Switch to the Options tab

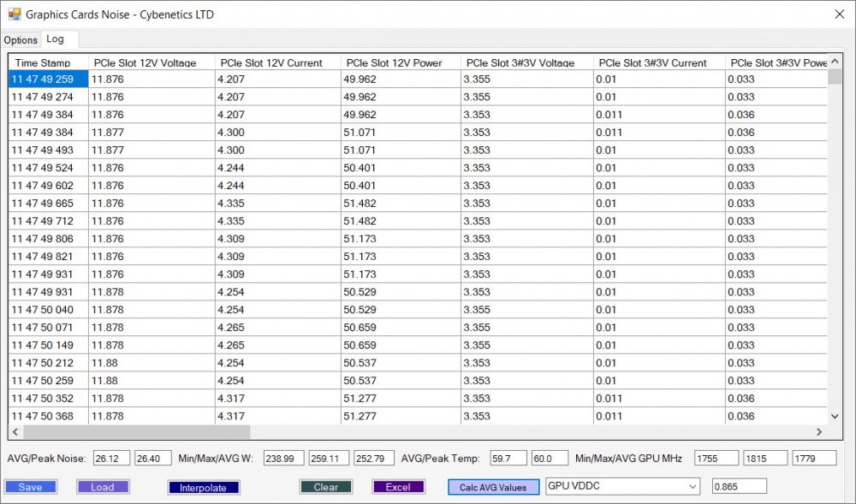pyautogui.click(x=21, y=40)
